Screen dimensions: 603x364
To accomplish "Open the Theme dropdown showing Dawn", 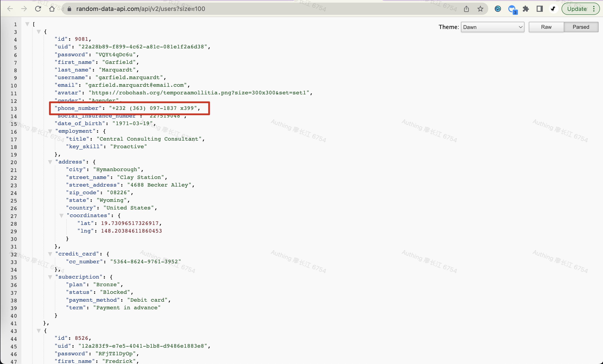I will click(x=492, y=27).
